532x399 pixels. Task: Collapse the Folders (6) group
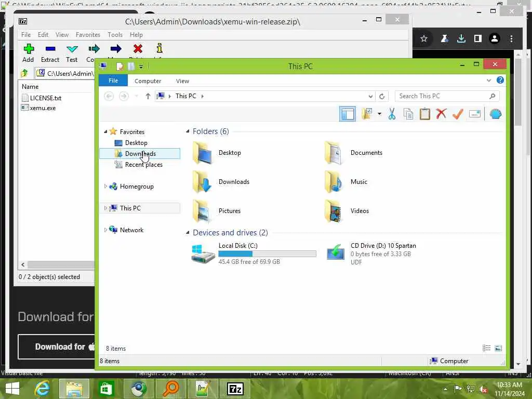click(x=187, y=131)
